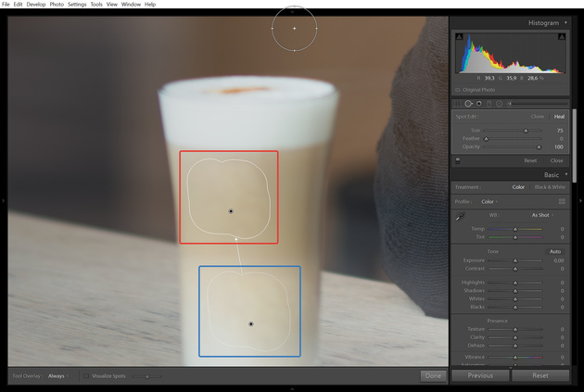Click the Spot Edit Feather slider handle
This screenshot has width=584, height=392.
(486, 139)
